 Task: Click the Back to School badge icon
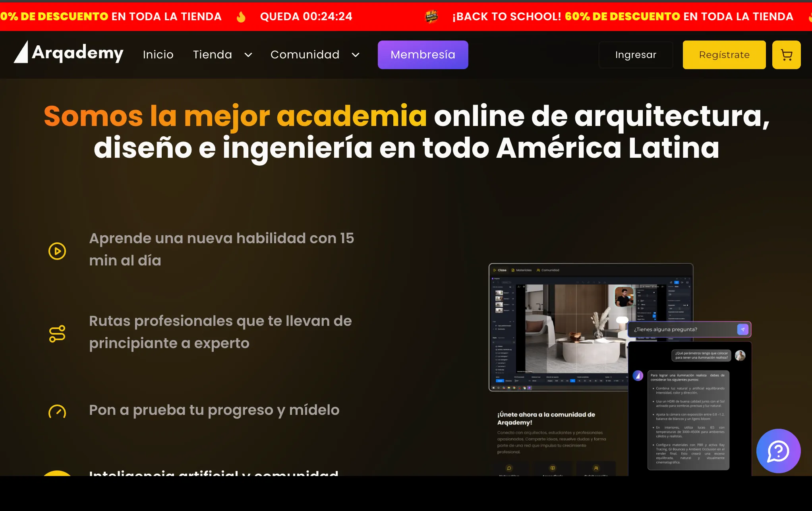coord(431,17)
